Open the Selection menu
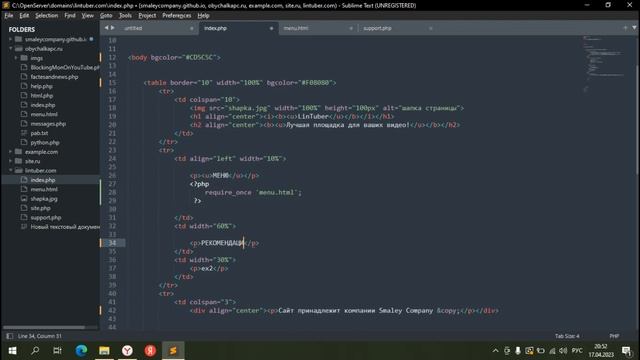 click(x=47, y=16)
